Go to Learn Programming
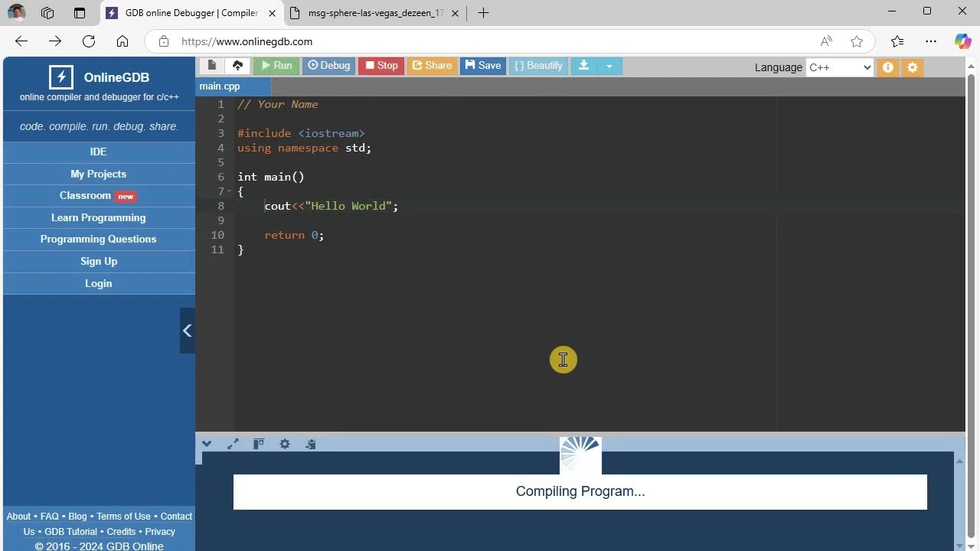 tap(99, 217)
